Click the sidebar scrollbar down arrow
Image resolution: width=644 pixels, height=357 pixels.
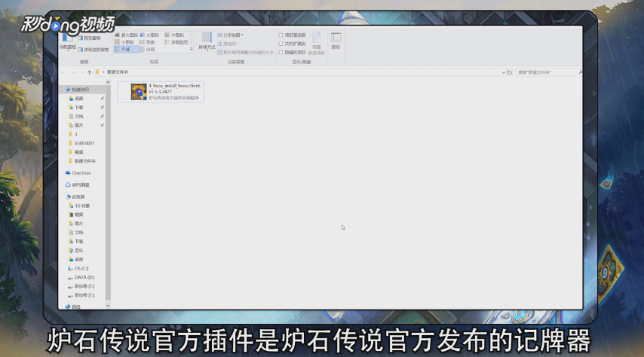tap(108, 306)
